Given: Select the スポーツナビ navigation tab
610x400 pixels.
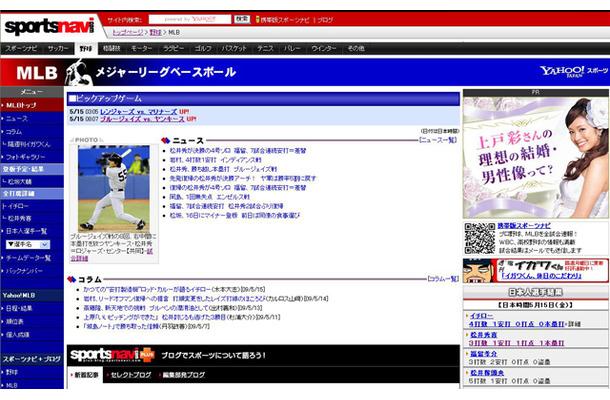Looking at the screenshot, I should 21,48.
